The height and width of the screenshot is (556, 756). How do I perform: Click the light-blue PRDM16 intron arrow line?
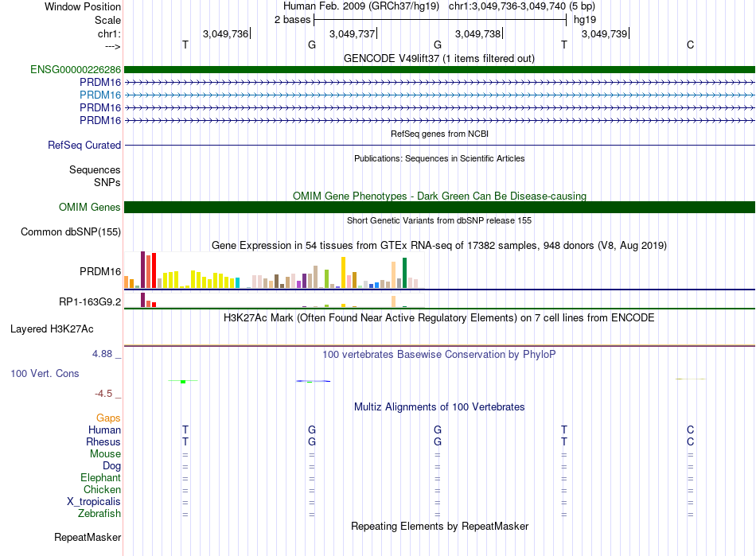click(x=439, y=95)
